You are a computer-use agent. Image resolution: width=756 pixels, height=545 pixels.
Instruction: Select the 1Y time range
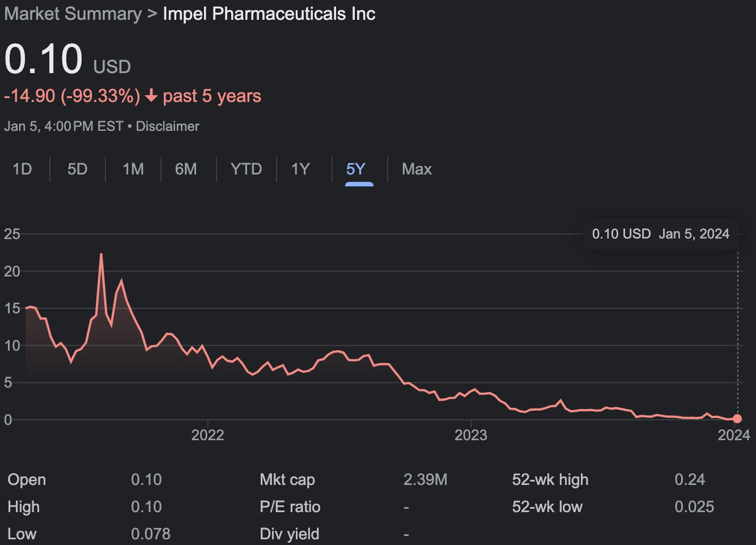point(300,169)
